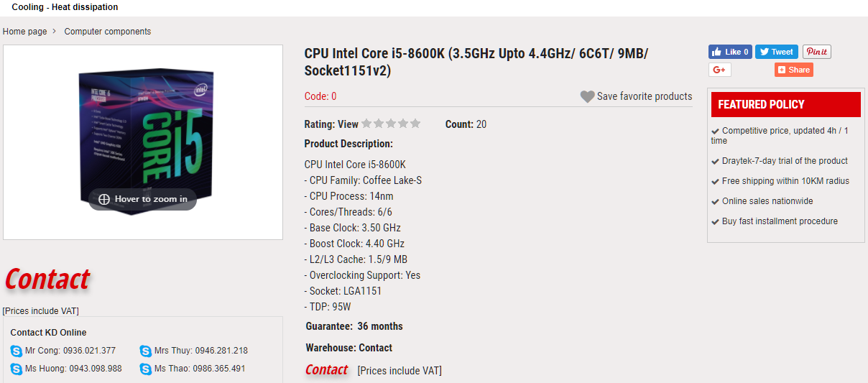This screenshot has width=868, height=383.
Task: Click the Save favorite products link
Action: click(x=644, y=96)
